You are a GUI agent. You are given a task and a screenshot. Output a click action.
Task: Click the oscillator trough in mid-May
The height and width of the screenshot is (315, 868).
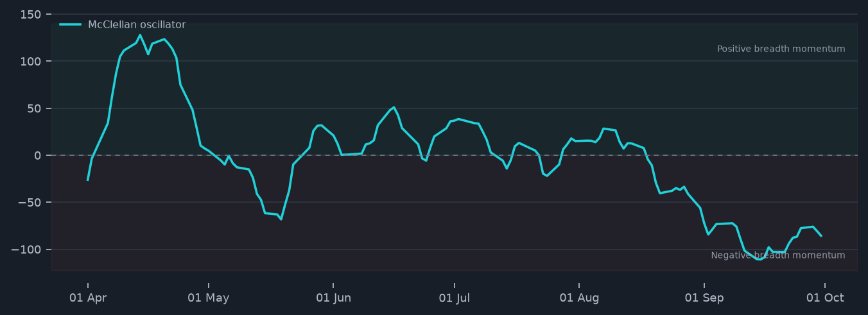[281, 219]
